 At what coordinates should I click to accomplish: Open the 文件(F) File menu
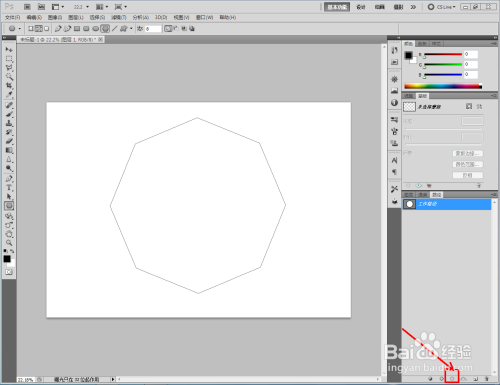[x=12, y=17]
